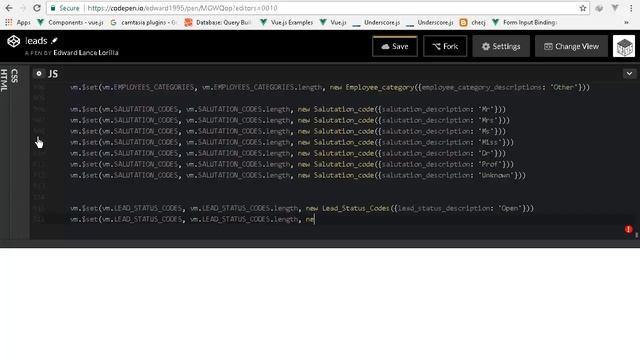Click the code line with 'Prof'
640x360 pixels.
(292, 164)
